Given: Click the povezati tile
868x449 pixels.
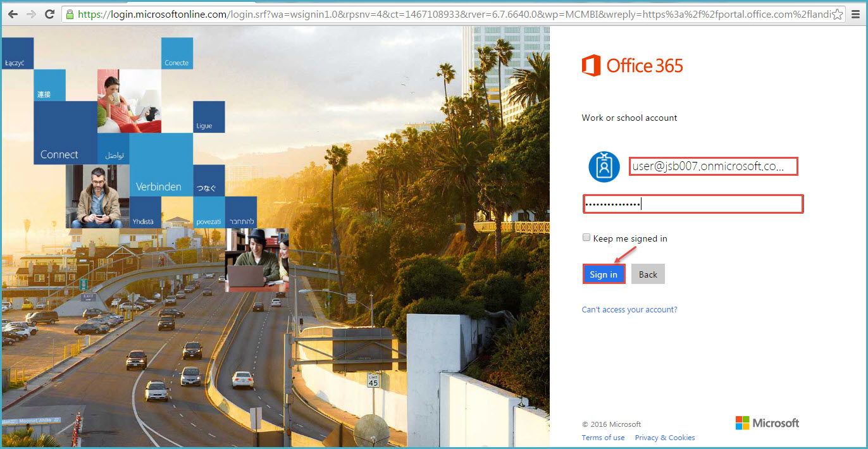Looking at the screenshot, I should pyautogui.click(x=209, y=212).
